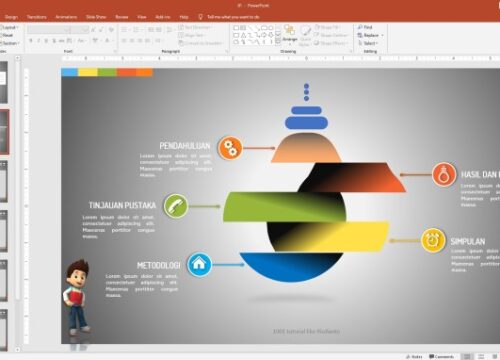Select the METODOLOGI heading text

click(x=159, y=265)
